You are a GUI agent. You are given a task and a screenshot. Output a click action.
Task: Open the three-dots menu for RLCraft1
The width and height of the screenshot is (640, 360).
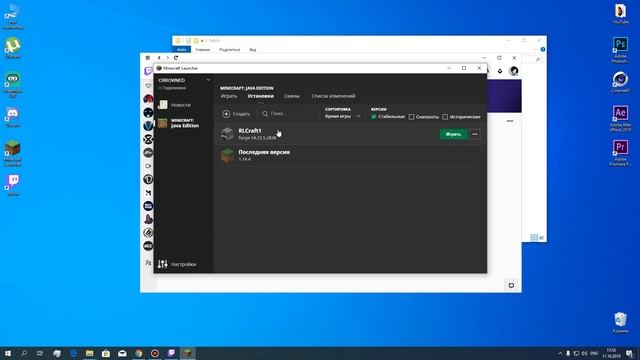[x=474, y=134]
